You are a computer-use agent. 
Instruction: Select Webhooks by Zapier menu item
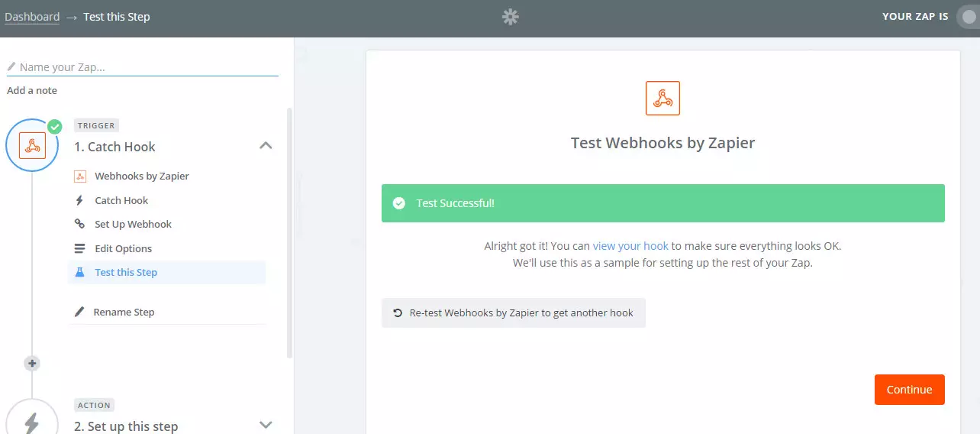[x=142, y=176]
